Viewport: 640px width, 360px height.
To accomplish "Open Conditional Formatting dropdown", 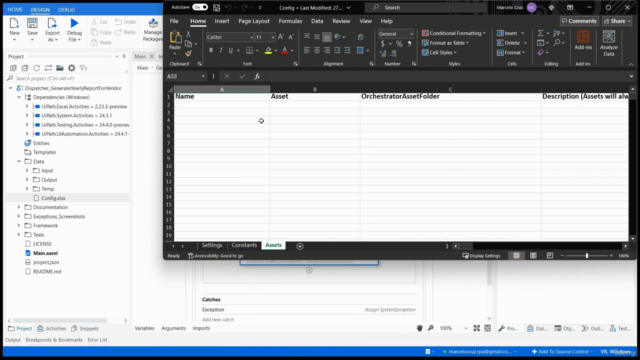I will point(453,33).
